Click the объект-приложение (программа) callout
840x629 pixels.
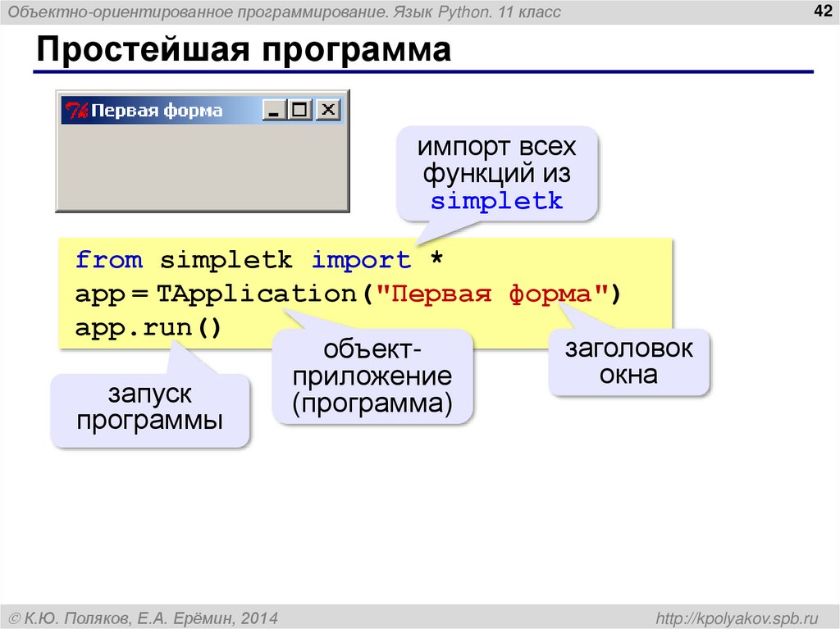pos(372,376)
